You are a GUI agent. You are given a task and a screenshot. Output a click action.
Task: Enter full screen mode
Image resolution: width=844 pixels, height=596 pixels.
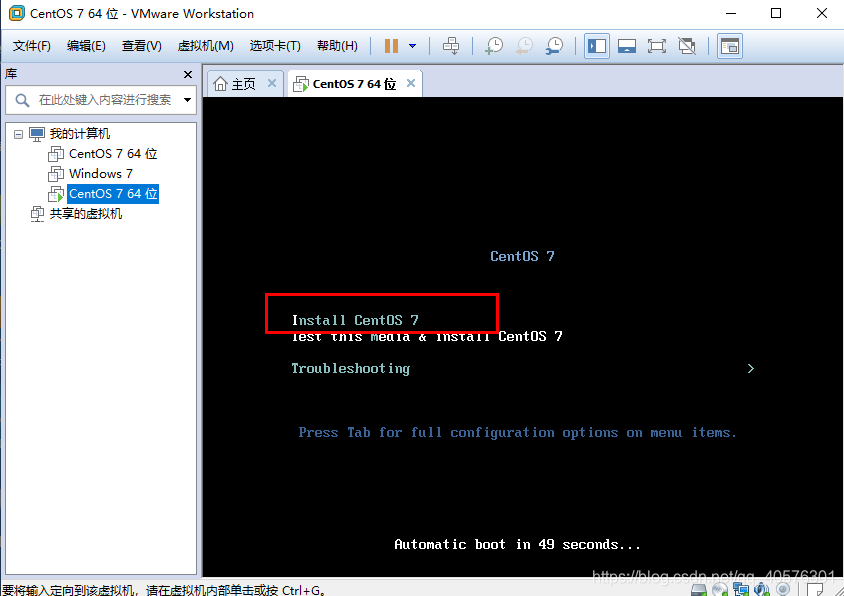point(657,46)
